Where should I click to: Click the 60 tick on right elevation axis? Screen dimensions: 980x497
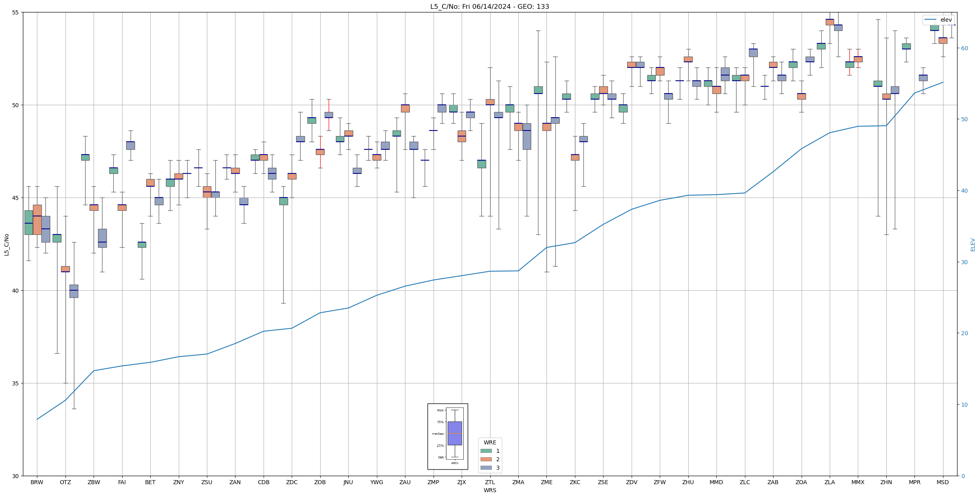tap(964, 48)
